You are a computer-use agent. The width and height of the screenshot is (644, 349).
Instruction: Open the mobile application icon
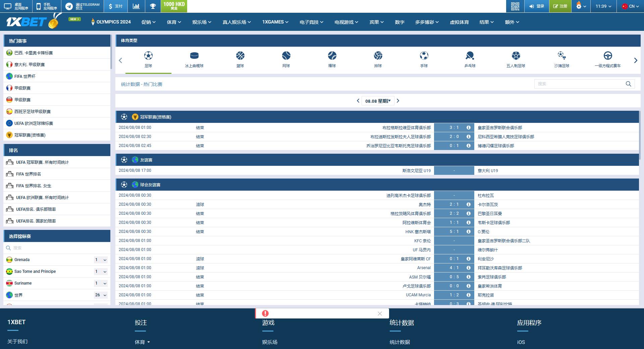point(47,6)
